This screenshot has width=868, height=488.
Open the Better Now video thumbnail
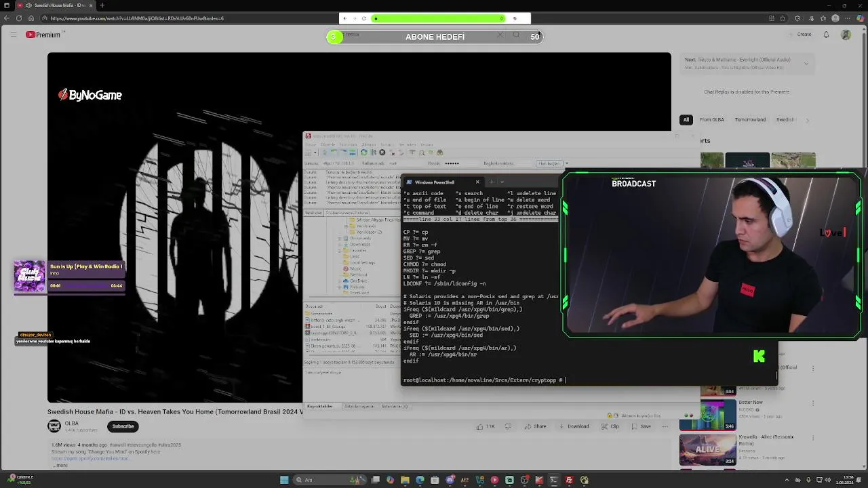click(707, 415)
